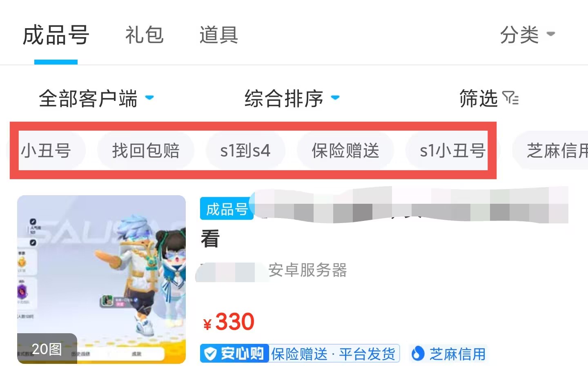Select the 保险赠送 filter chip
588x381 pixels.
345,151
